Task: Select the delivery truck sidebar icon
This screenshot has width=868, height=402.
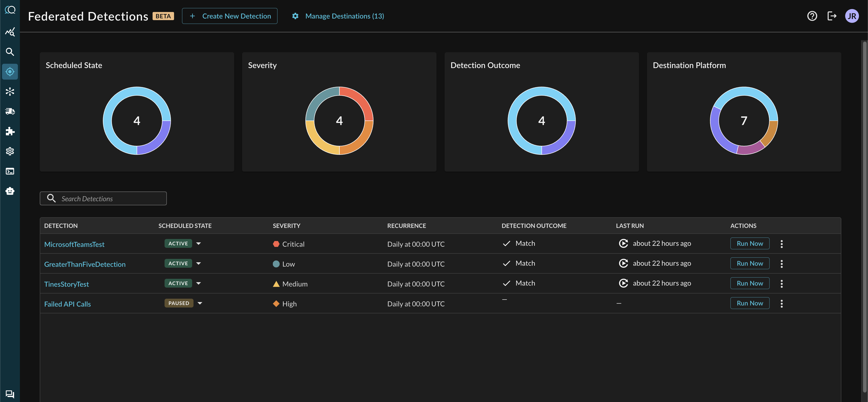Action: click(10, 111)
